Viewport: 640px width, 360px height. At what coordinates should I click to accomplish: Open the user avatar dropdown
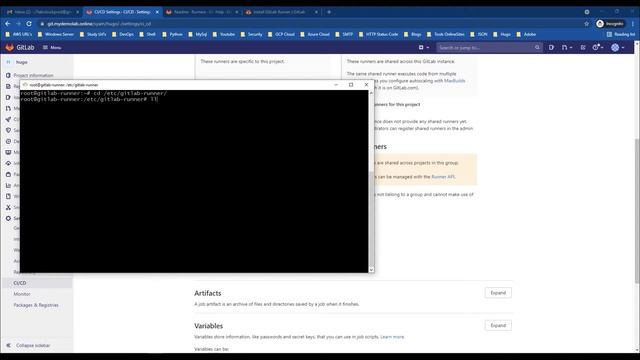click(x=618, y=48)
